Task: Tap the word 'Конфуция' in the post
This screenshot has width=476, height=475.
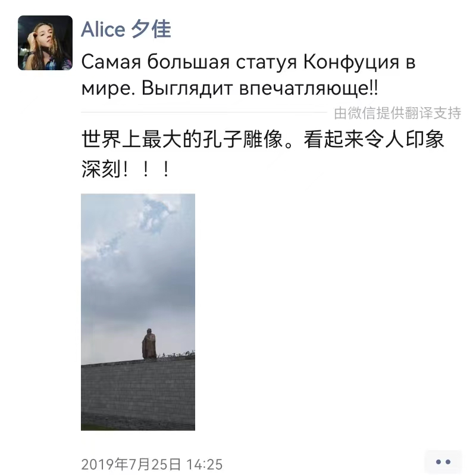Action: click(x=351, y=62)
